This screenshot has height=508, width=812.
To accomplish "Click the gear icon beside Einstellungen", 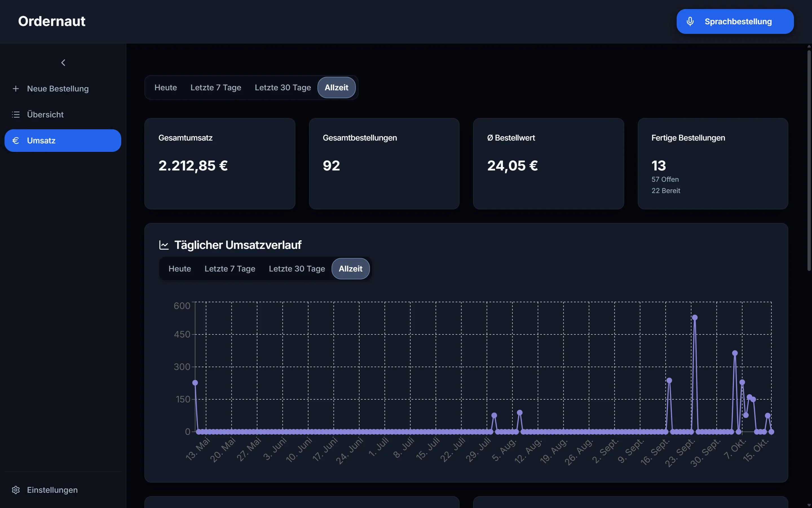I will [x=16, y=490].
